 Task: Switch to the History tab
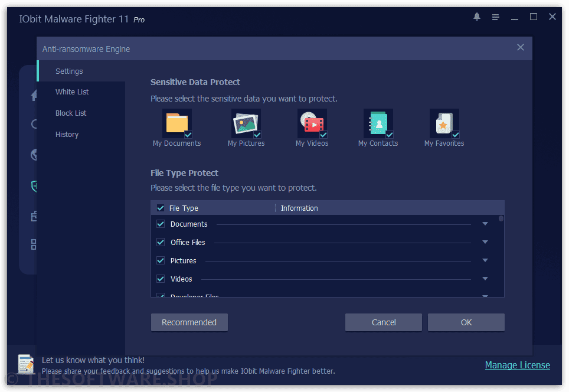(x=81, y=134)
